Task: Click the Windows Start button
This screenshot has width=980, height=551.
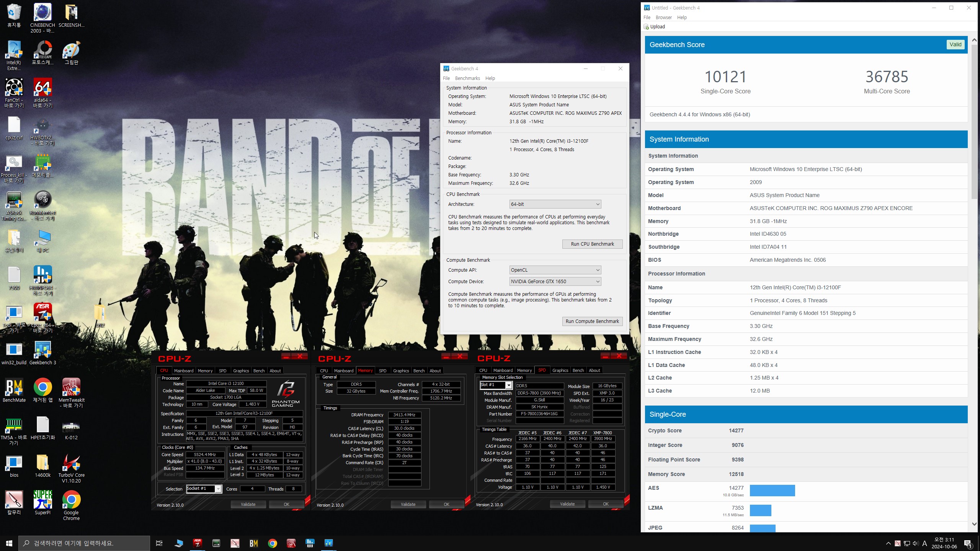Action: coord(9,543)
